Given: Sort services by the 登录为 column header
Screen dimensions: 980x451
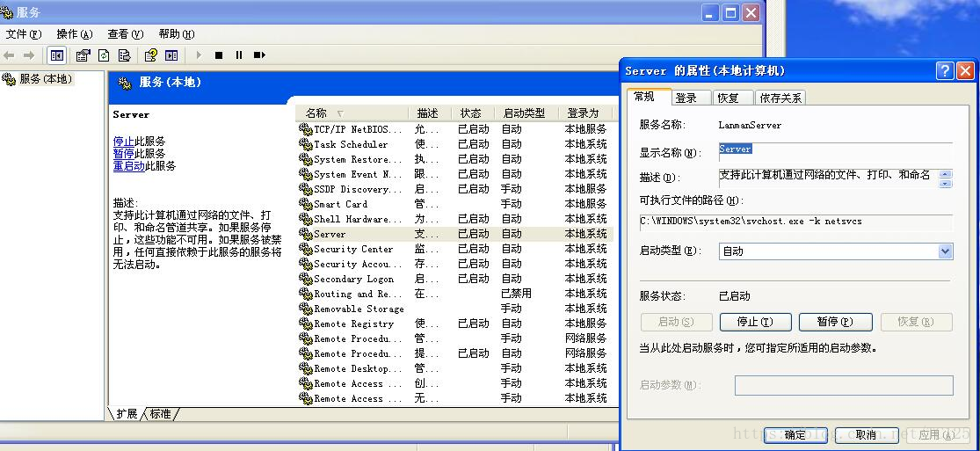Looking at the screenshot, I should (x=584, y=113).
